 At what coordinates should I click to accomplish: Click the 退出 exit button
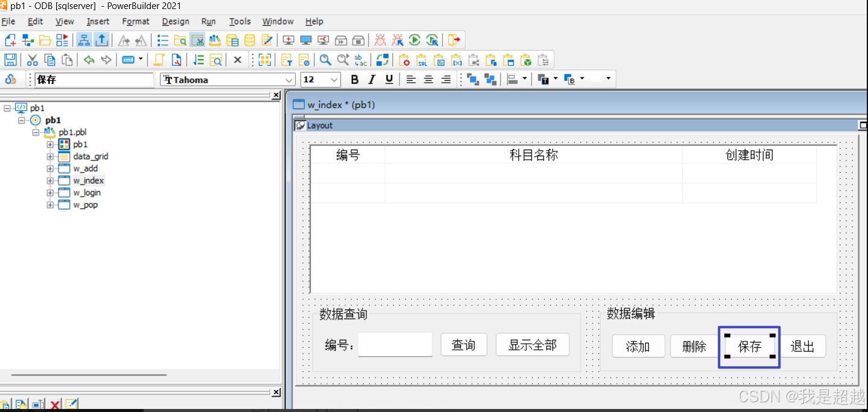[803, 346]
